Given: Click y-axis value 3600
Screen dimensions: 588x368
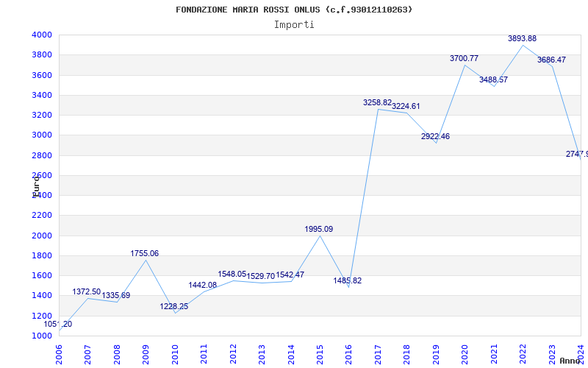Looking at the screenshot, I should pyautogui.click(x=43, y=75).
